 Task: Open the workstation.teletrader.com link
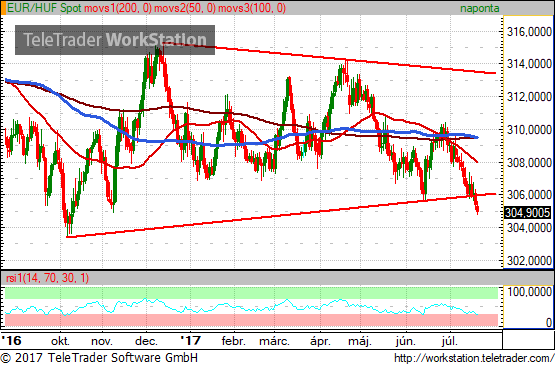tap(474, 358)
